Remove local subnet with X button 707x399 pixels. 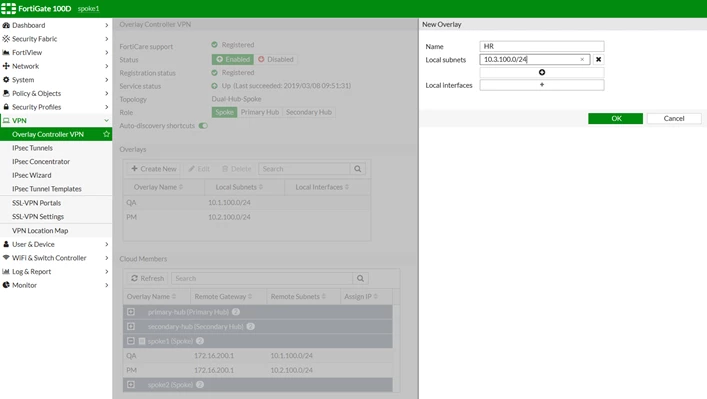point(598,59)
